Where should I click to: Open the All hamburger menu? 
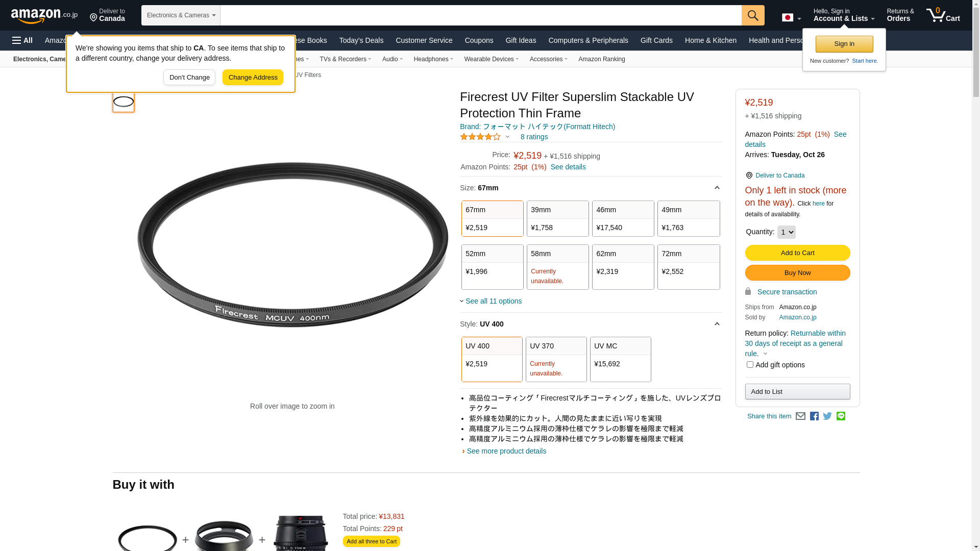(22, 40)
